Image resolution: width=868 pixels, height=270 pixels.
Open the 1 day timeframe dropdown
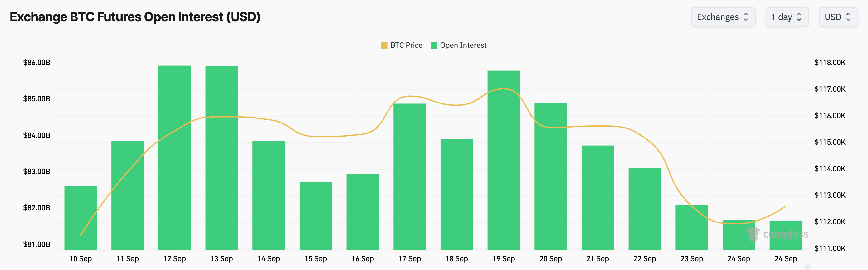(787, 17)
